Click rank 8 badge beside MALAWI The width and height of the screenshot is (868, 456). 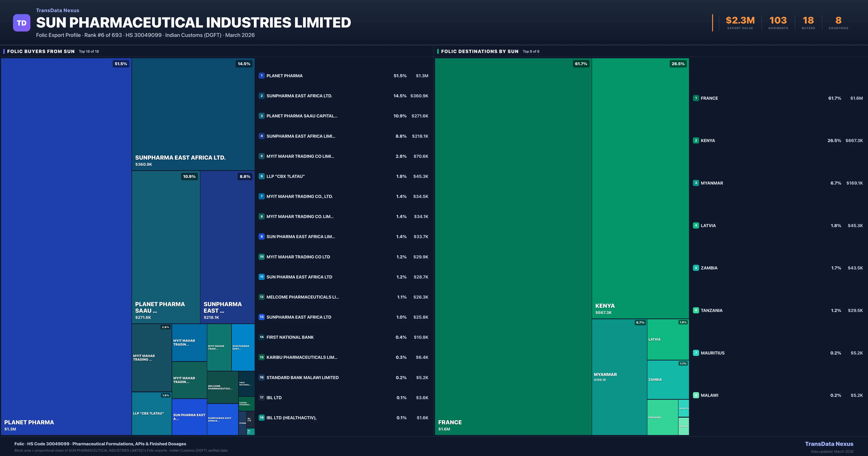[x=696, y=395]
